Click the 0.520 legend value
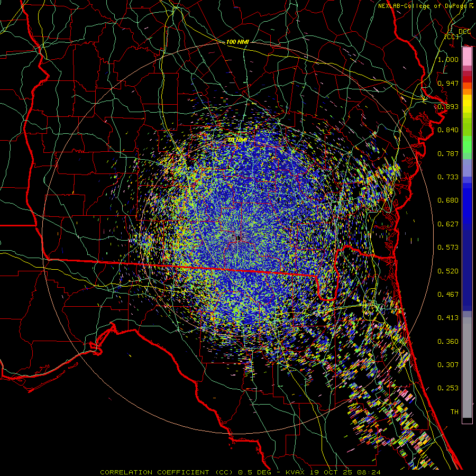 [448, 271]
